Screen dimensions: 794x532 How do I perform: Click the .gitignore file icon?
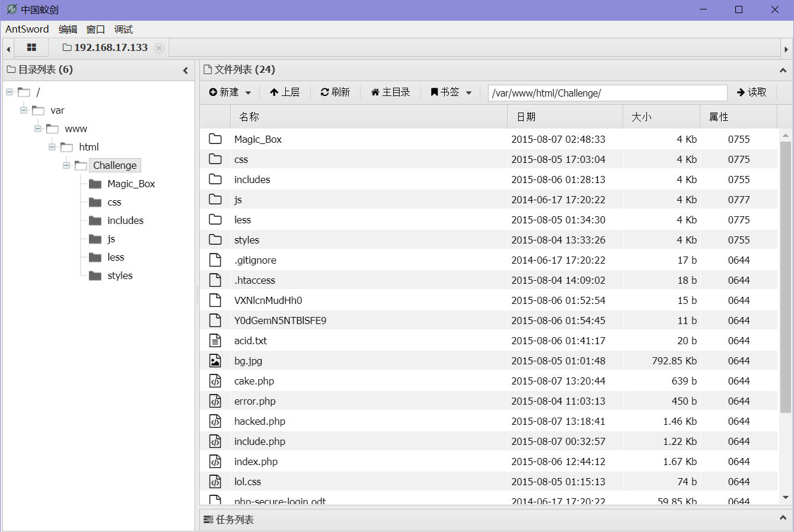[x=215, y=259]
